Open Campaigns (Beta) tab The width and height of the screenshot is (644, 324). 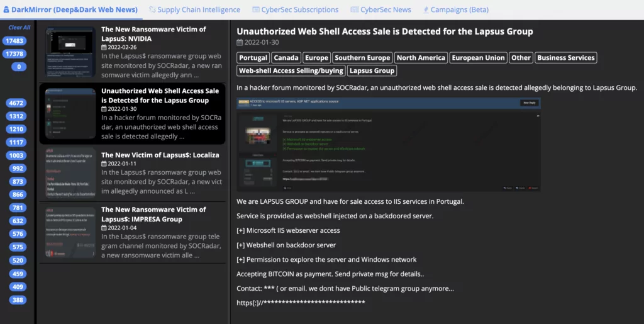[x=456, y=9]
